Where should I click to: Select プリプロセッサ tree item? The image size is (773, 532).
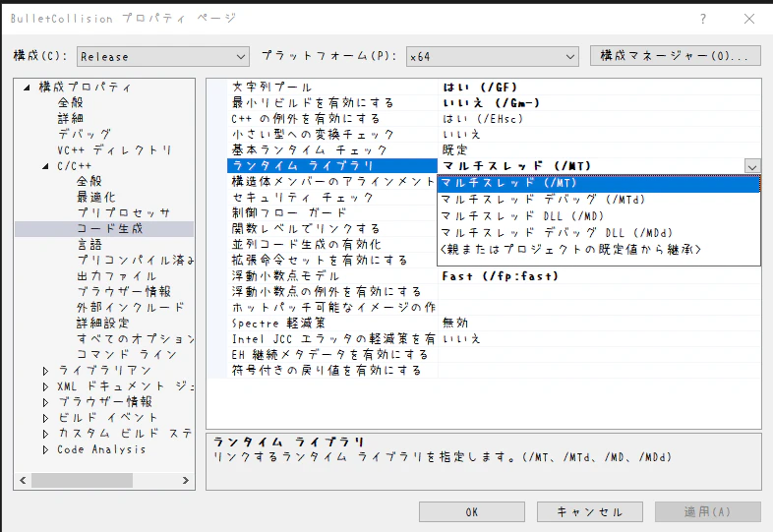point(123,213)
